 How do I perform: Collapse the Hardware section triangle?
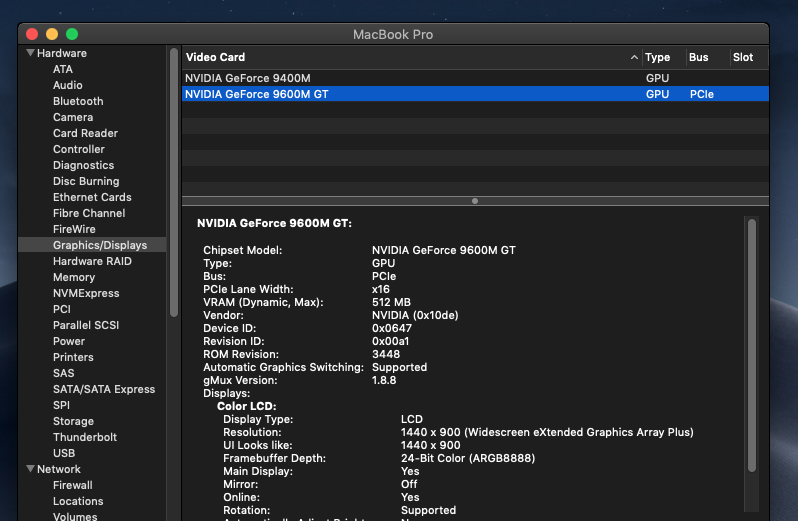coord(31,53)
